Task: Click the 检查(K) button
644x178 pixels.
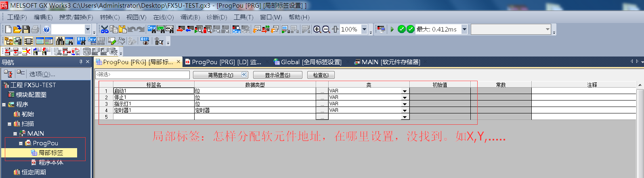Action: [321, 75]
